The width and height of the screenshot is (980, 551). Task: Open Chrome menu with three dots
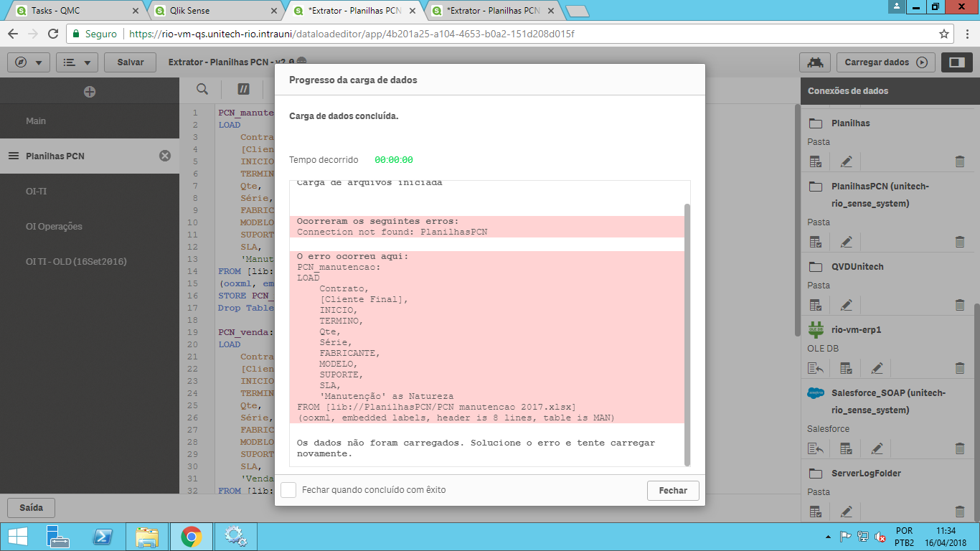click(x=968, y=34)
